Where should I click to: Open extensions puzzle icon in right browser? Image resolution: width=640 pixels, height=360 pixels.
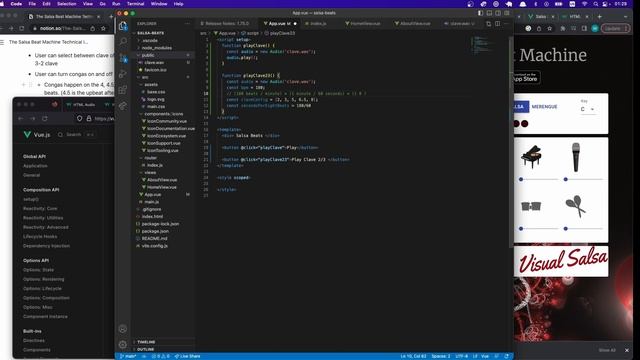(x=563, y=29)
